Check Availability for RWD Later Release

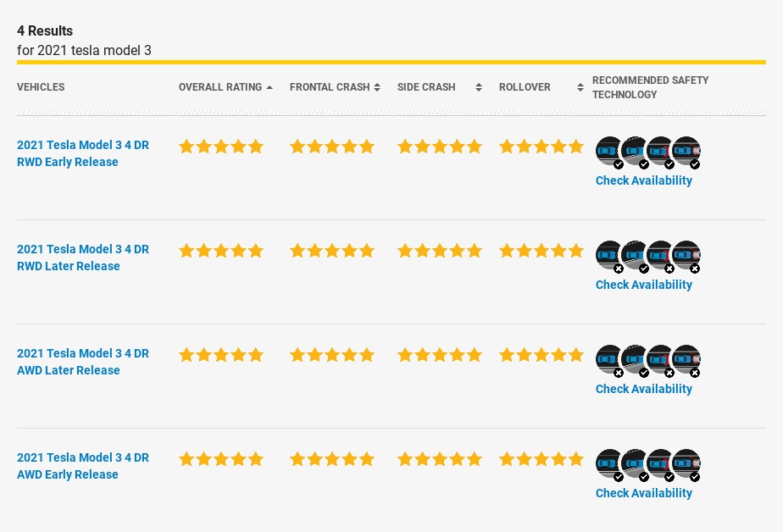point(644,285)
